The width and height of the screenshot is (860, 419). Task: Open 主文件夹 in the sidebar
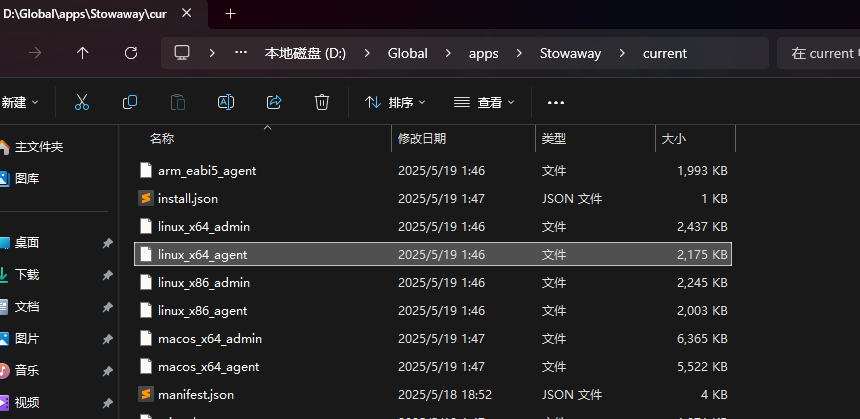[38, 147]
